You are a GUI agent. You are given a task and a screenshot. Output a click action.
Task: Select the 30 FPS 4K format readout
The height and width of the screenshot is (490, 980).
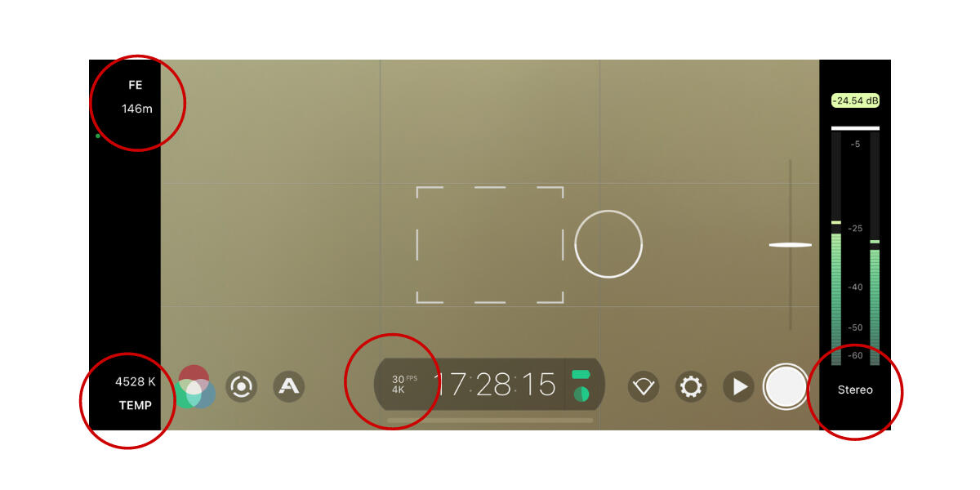pos(403,384)
